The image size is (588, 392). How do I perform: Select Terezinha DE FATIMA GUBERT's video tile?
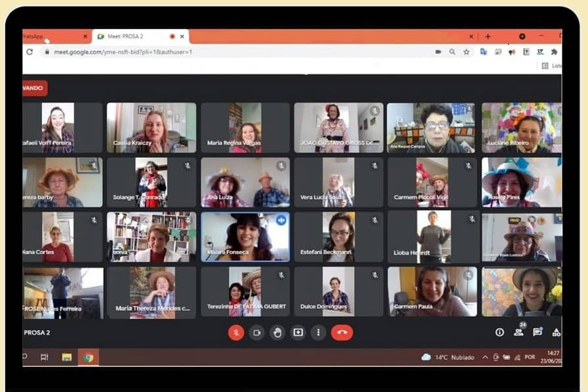tap(245, 292)
